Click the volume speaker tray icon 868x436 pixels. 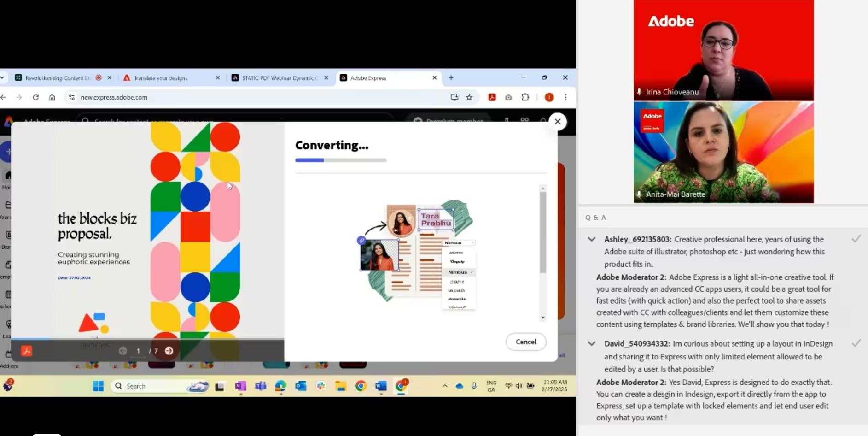[519, 386]
